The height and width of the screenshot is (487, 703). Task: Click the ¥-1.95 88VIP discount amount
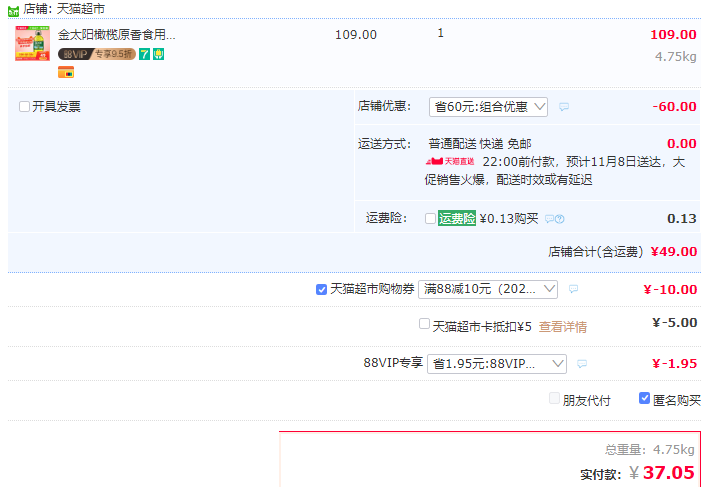[674, 363]
